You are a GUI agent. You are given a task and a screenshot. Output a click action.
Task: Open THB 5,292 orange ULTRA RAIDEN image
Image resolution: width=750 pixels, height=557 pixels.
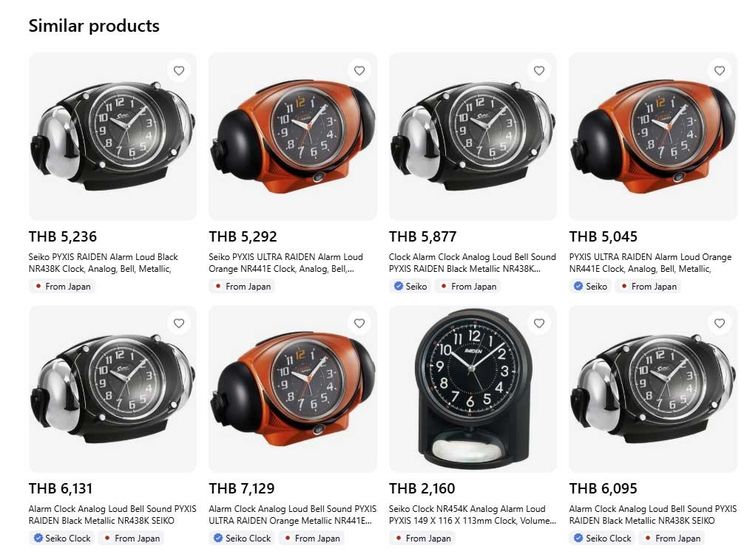click(293, 137)
